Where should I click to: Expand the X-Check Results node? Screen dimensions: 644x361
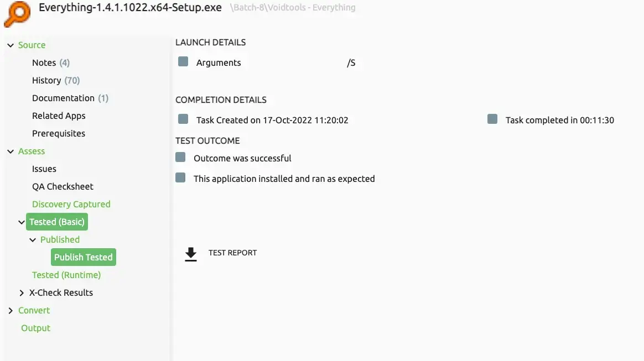click(x=22, y=293)
